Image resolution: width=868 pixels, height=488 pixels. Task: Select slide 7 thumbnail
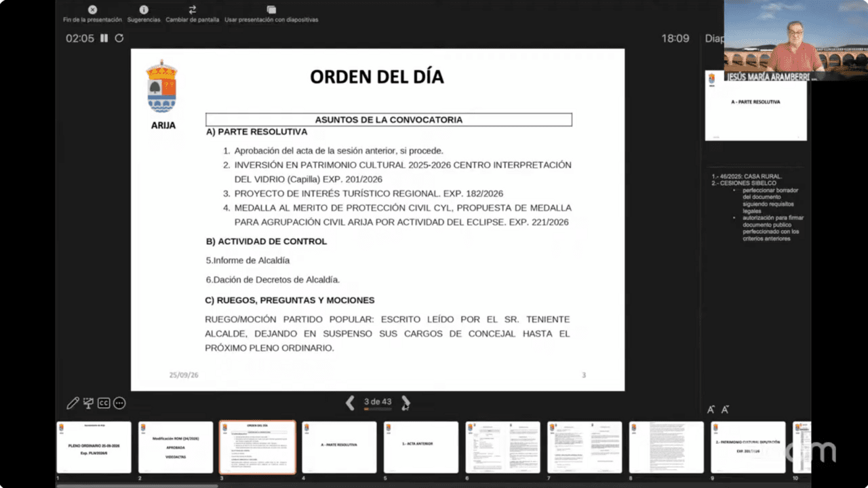[x=585, y=447]
